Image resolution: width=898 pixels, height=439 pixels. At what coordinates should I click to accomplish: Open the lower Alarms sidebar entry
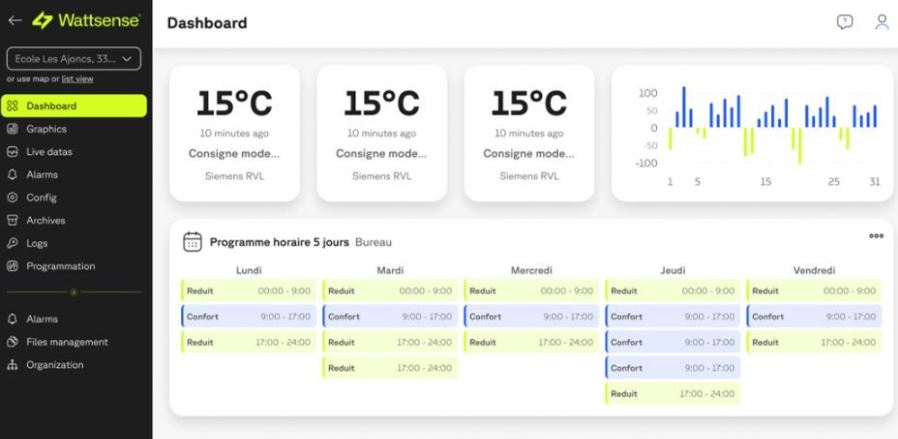tap(41, 319)
